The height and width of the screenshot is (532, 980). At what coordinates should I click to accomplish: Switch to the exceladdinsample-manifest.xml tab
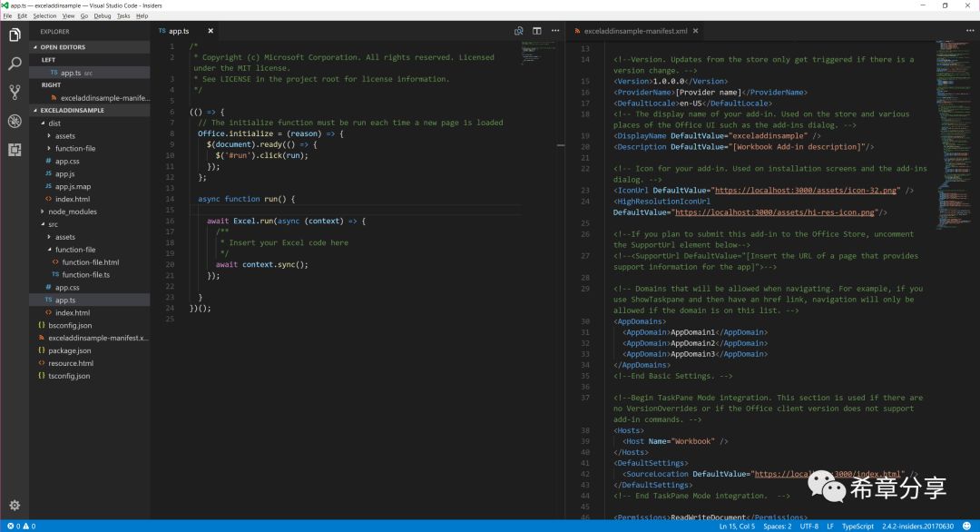(635, 31)
